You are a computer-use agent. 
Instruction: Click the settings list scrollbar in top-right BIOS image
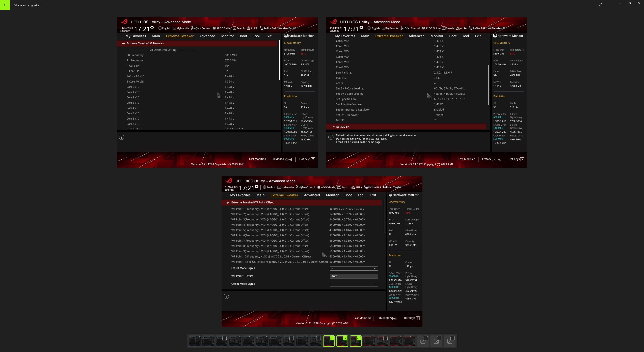[489, 85]
